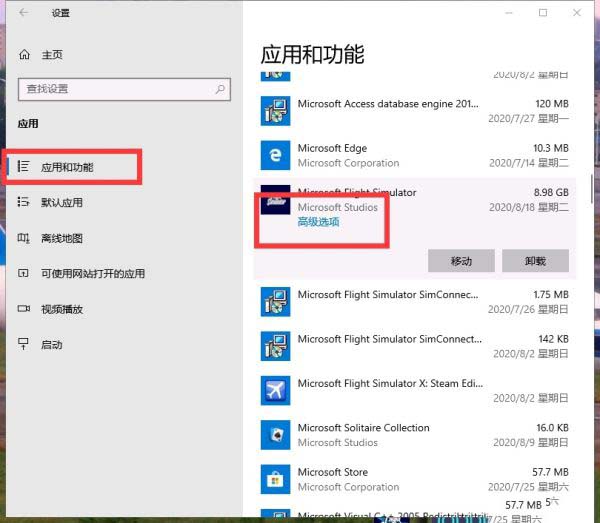This screenshot has width=600, height=523.
Task: Close the 设置 window
Action: pyautogui.click(x=577, y=13)
